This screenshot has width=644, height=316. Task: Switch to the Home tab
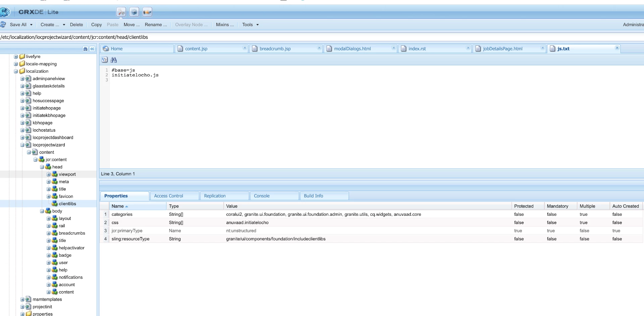[x=137, y=49]
